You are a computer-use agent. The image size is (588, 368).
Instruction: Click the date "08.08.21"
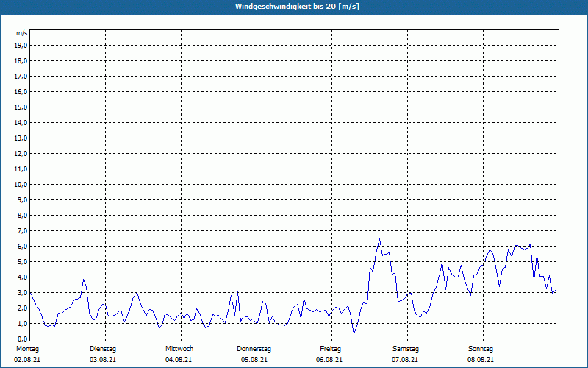(481, 360)
